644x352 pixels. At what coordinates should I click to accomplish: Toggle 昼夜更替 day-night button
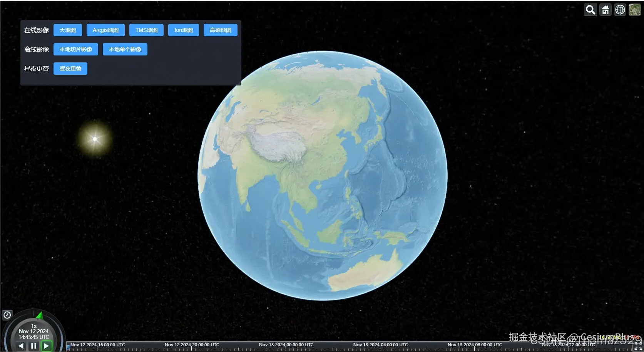(x=70, y=69)
